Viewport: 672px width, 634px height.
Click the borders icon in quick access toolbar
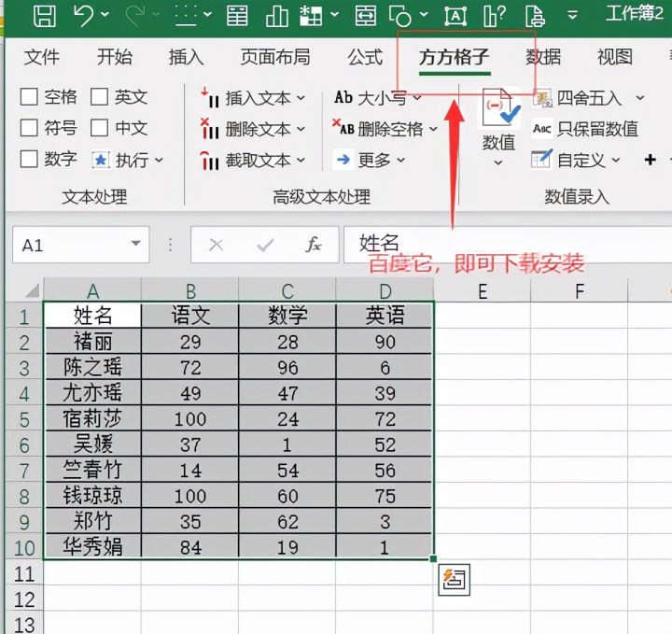pyautogui.click(x=186, y=16)
